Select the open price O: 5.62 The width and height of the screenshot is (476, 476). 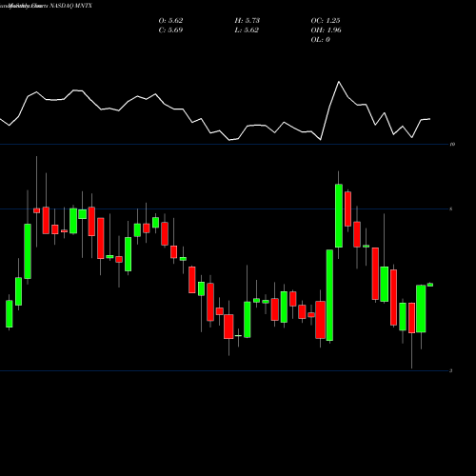pyautogui.click(x=170, y=21)
